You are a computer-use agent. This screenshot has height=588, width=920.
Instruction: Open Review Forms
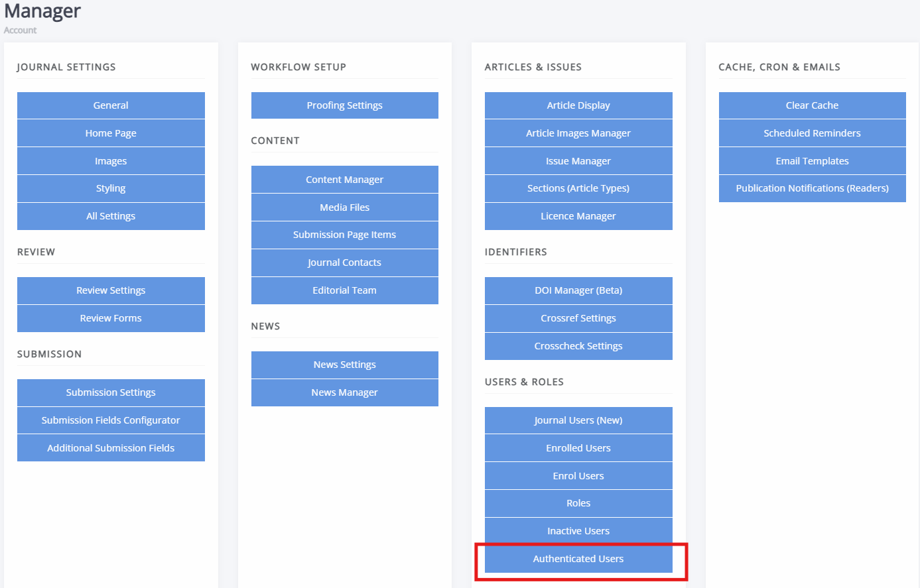click(x=111, y=318)
